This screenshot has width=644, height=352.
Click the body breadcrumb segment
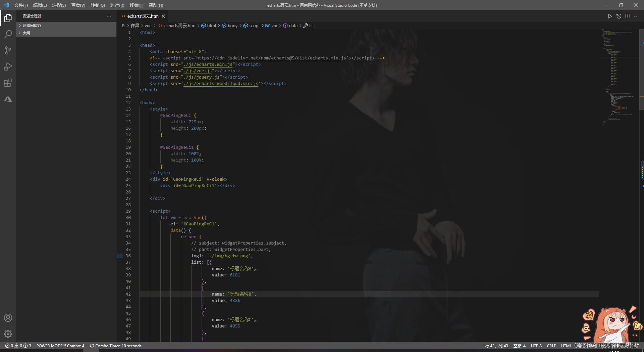232,26
